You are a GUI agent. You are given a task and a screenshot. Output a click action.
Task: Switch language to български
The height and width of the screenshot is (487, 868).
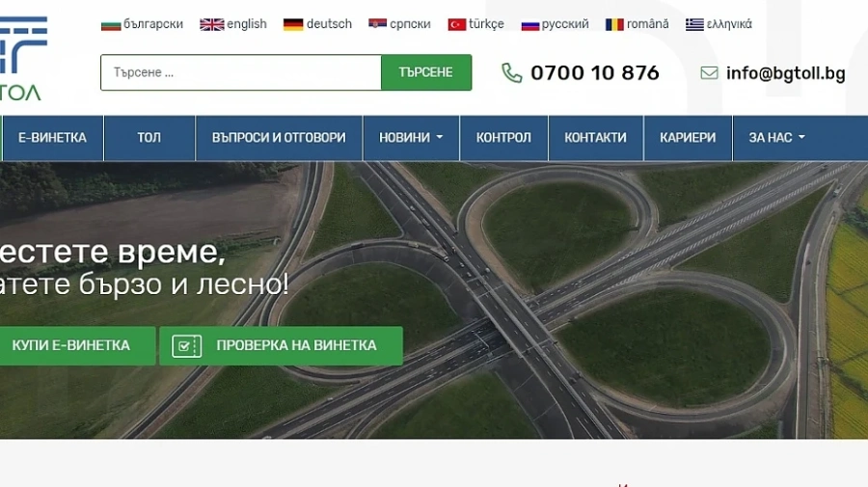[152, 24]
